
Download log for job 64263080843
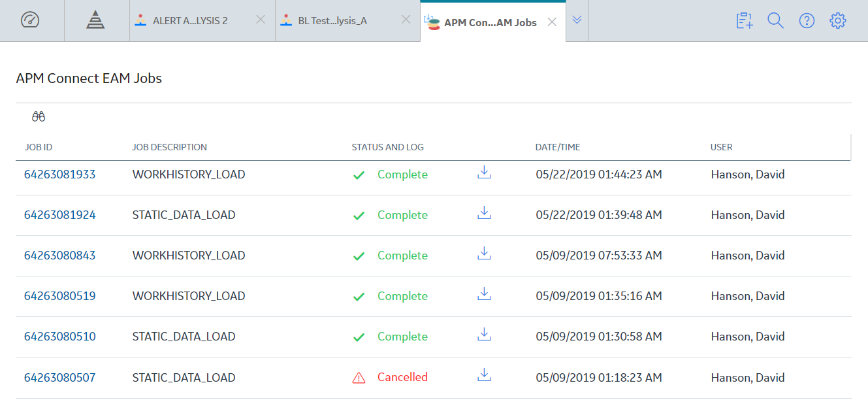click(x=484, y=254)
